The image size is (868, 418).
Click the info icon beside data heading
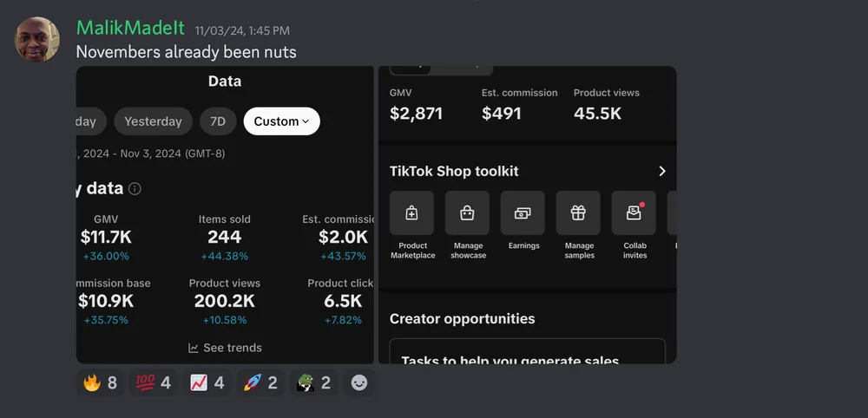135,188
